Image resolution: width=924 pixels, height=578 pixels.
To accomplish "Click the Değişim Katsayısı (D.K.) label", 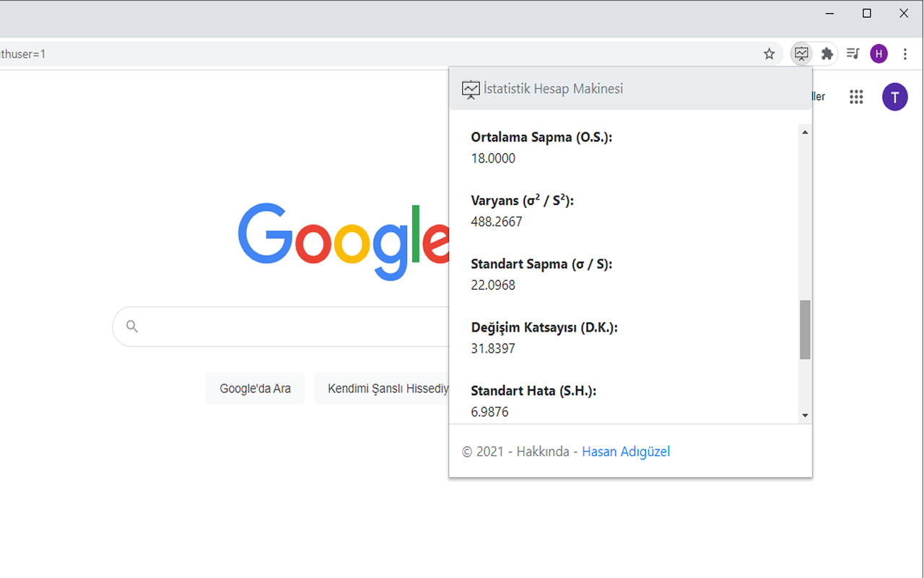I will coord(544,327).
